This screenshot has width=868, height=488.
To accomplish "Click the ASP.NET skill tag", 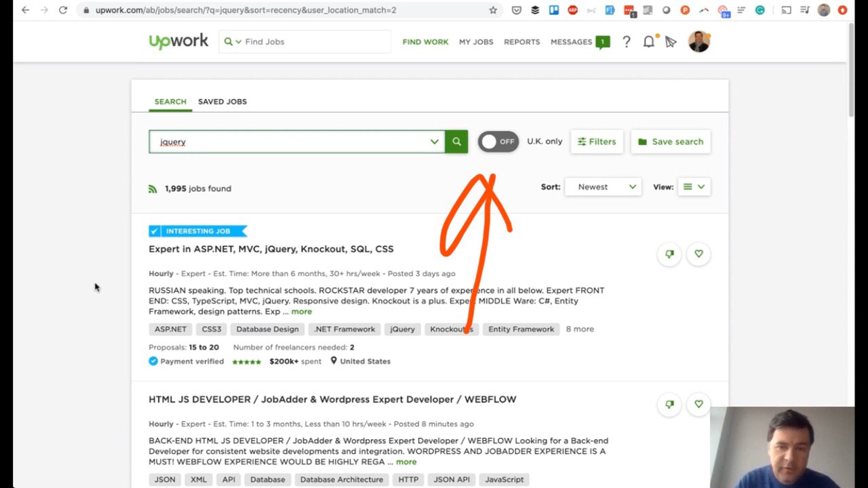I will pyautogui.click(x=170, y=329).
